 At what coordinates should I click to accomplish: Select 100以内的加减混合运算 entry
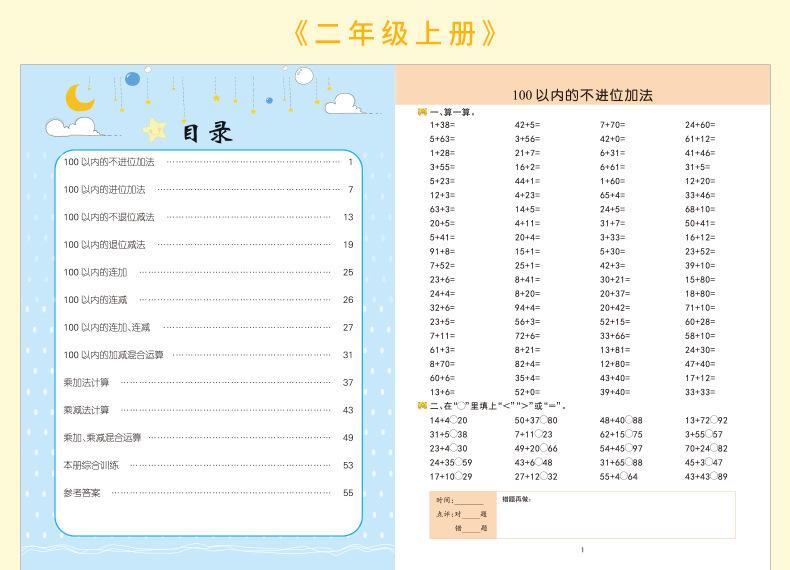113,354
